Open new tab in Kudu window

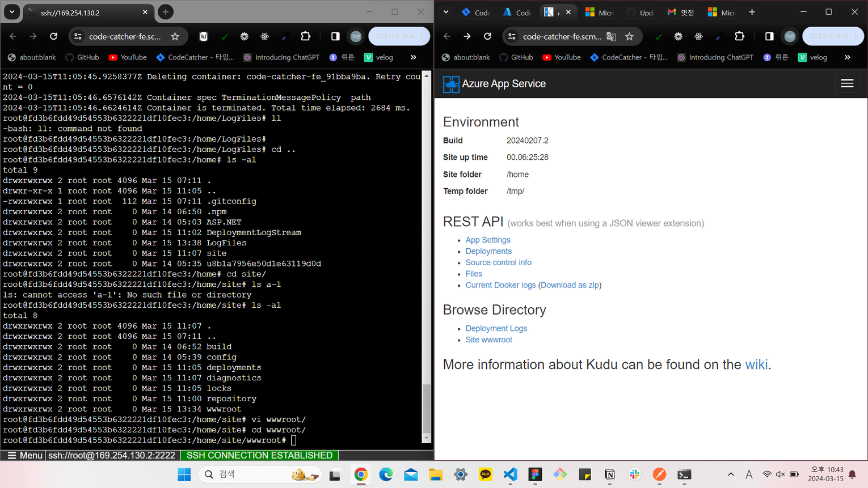[752, 12]
